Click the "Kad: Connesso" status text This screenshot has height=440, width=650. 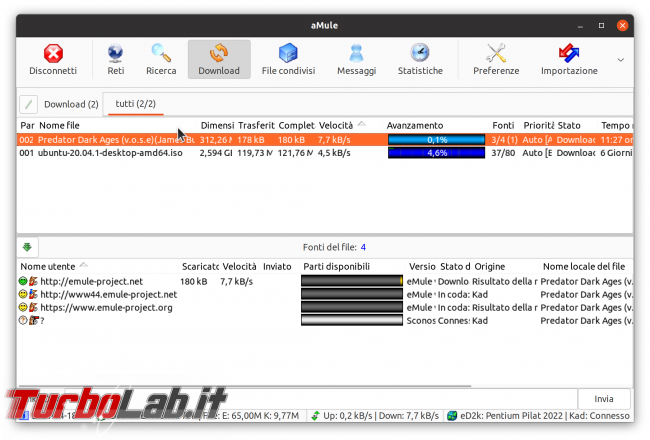(599, 416)
